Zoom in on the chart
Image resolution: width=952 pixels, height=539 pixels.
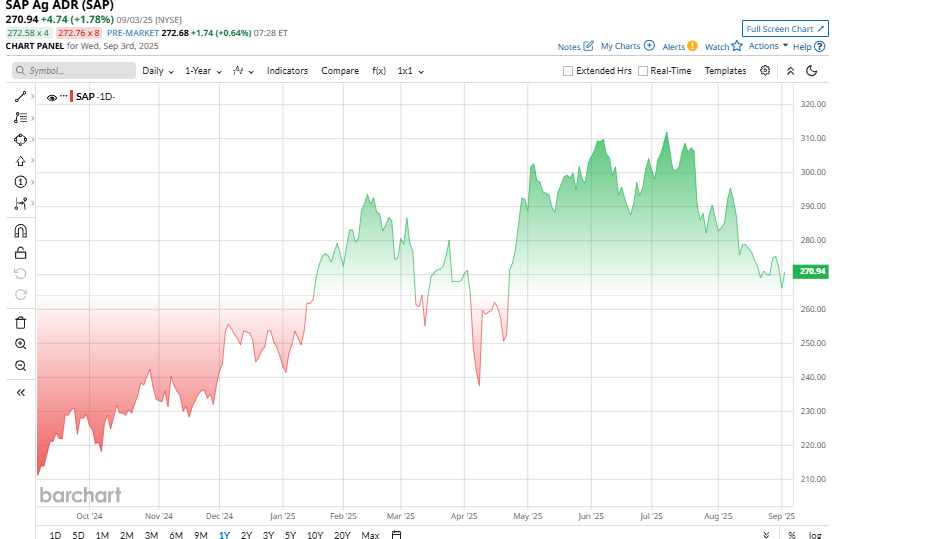20,344
